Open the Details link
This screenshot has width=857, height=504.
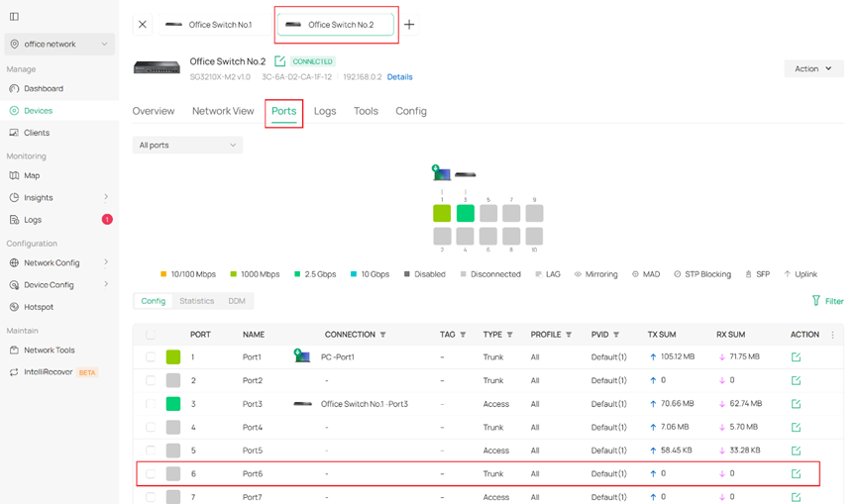pos(399,77)
